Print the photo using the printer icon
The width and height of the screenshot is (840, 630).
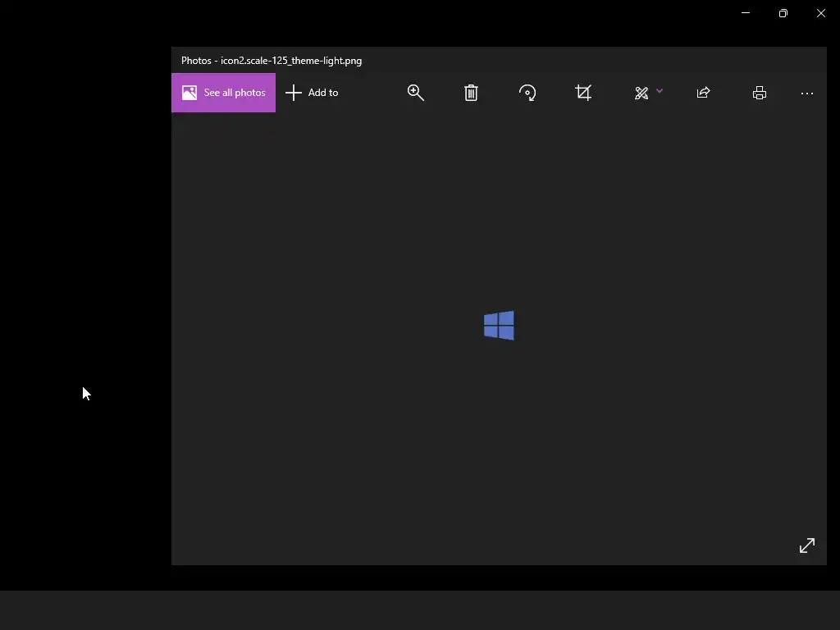point(759,93)
